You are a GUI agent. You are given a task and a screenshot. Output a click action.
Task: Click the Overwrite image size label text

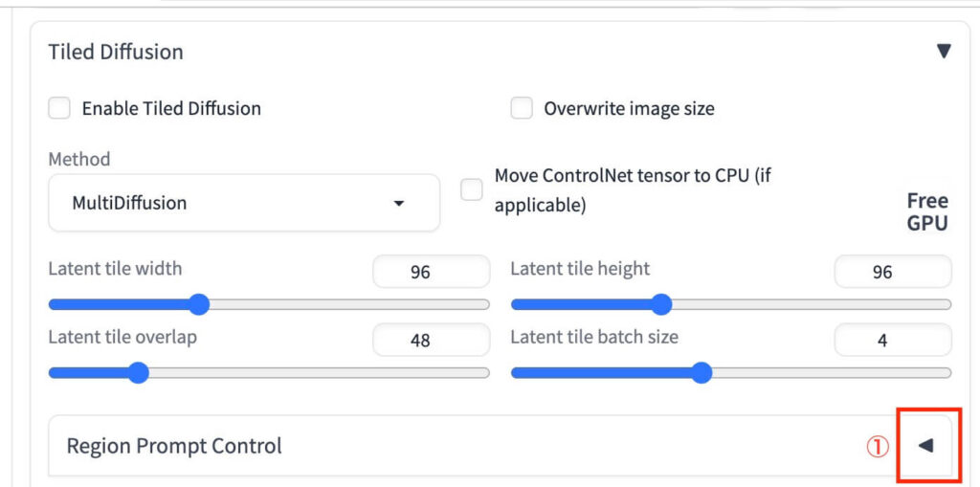pos(629,108)
